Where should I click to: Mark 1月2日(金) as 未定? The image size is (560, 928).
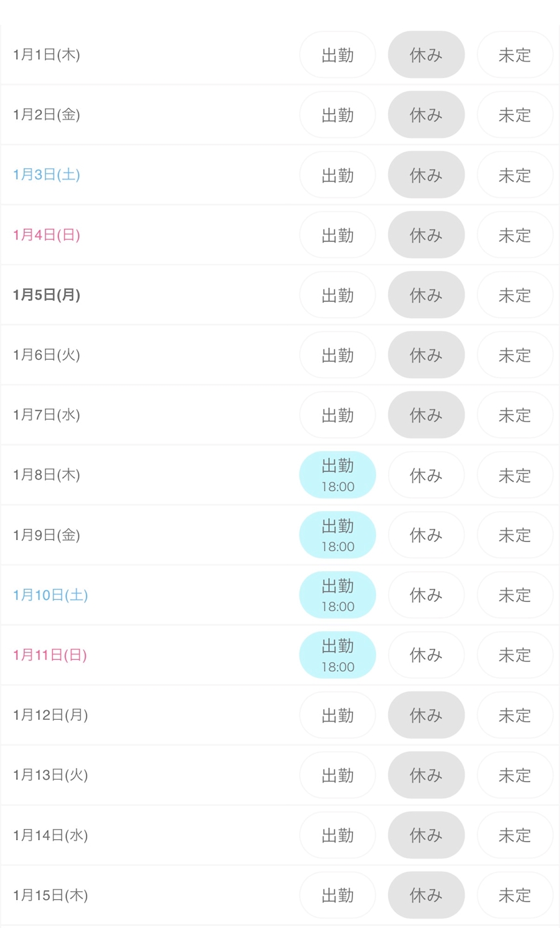pos(515,115)
